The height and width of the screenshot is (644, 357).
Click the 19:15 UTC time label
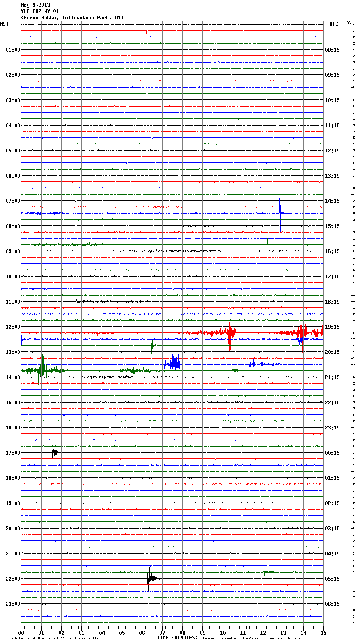[x=332, y=327]
